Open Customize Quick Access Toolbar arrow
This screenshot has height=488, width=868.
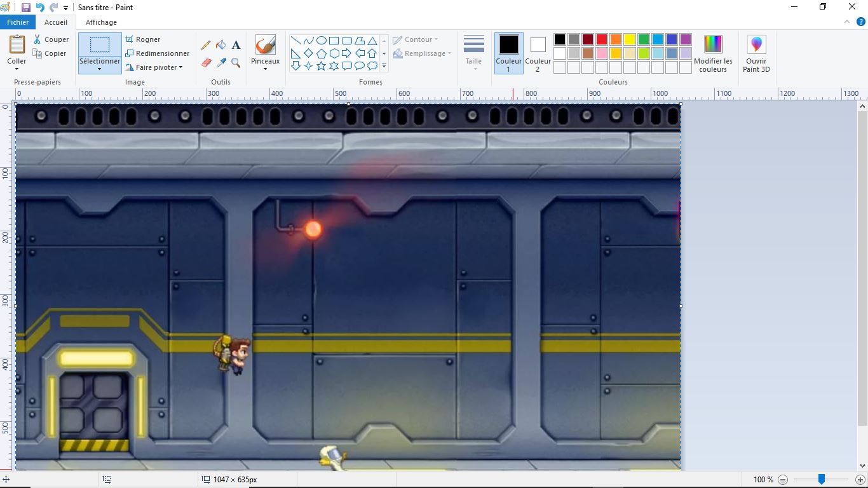coord(66,8)
